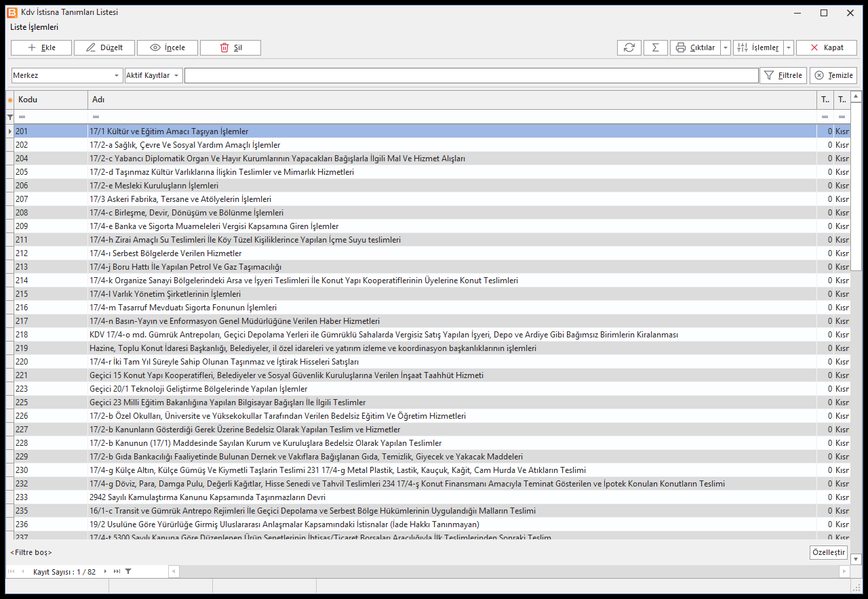Viewport: 868px width, 599px height.
Task: Click the Özelleştir button
Action: click(829, 552)
